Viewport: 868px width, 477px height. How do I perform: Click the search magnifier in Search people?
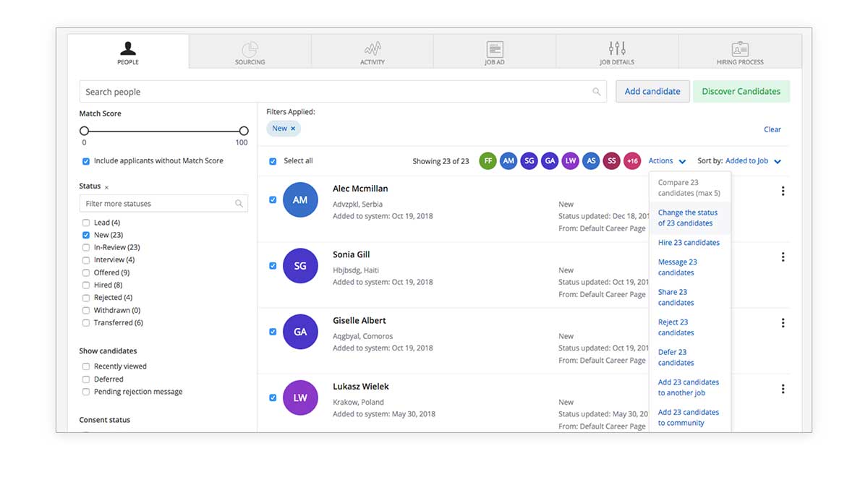pyautogui.click(x=597, y=92)
